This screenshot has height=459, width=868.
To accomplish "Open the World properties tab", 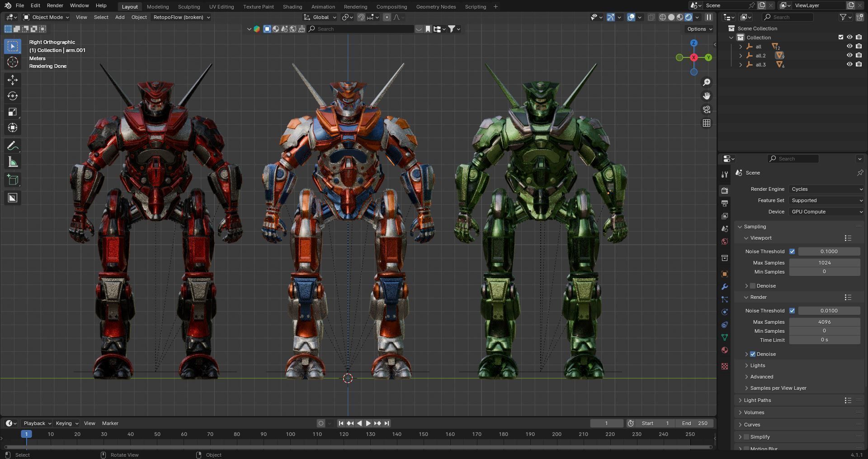I will [x=725, y=241].
